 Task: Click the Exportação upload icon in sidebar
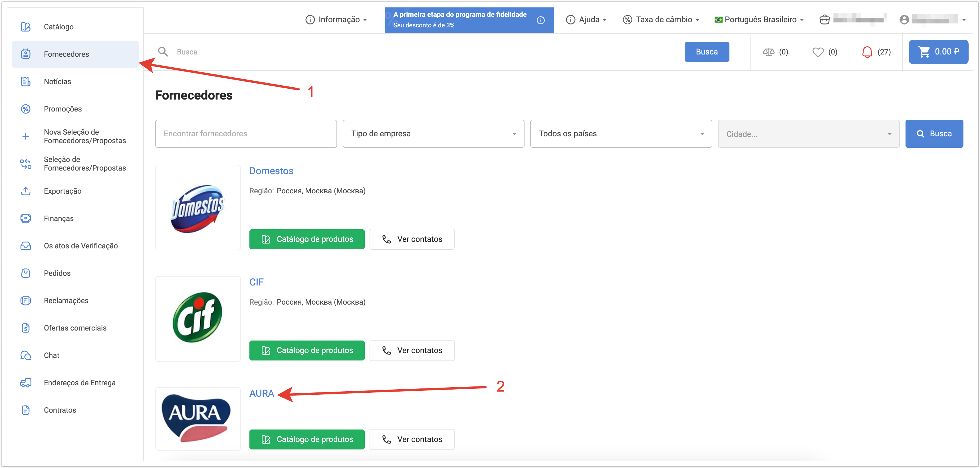click(25, 191)
